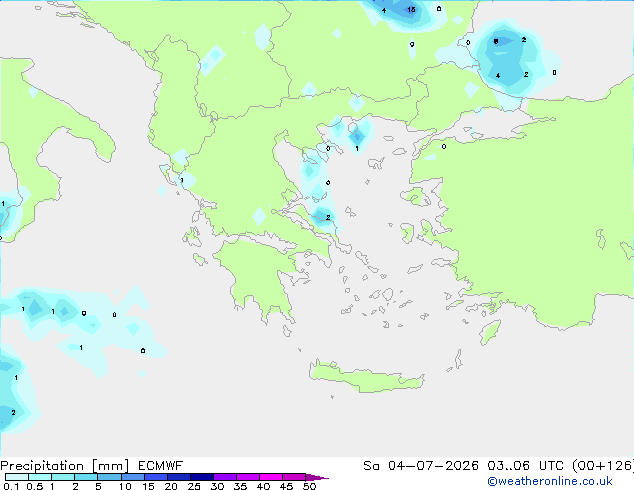Select the 1–2 mm legend color box
This screenshot has width=634, height=490.
tap(63, 477)
